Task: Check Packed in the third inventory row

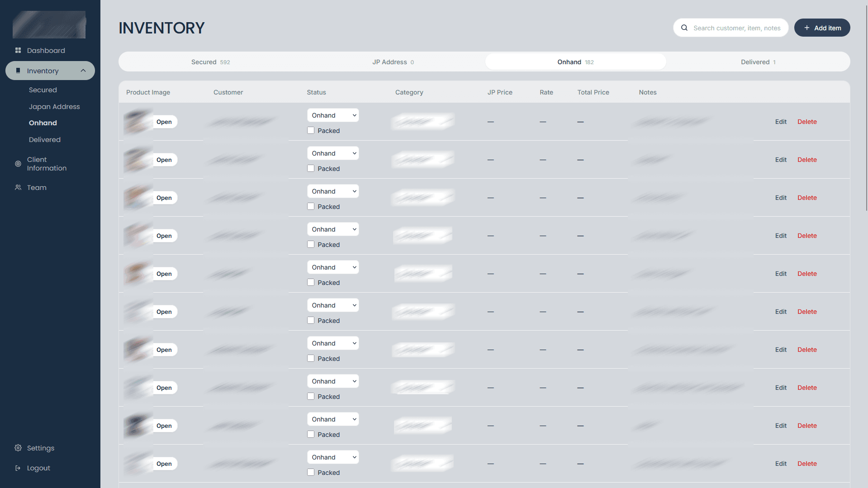Action: 311,206
